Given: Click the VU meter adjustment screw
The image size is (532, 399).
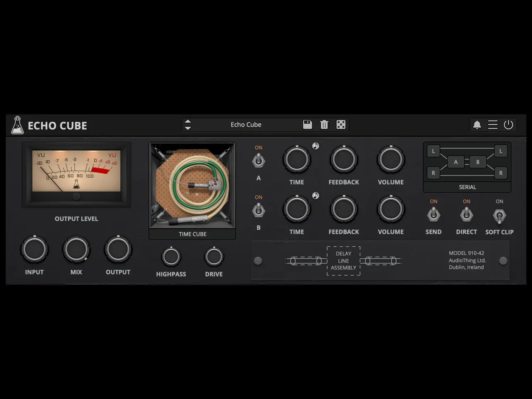Looking at the screenshot, I should (77, 197).
